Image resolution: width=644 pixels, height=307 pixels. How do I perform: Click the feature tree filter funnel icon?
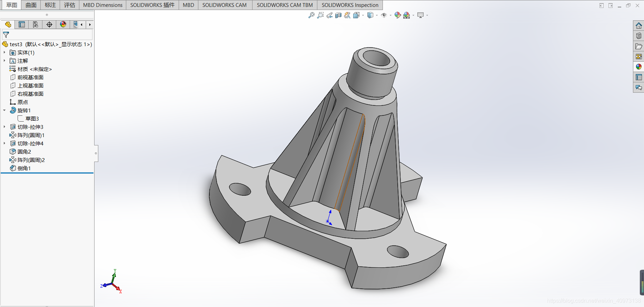click(x=6, y=35)
